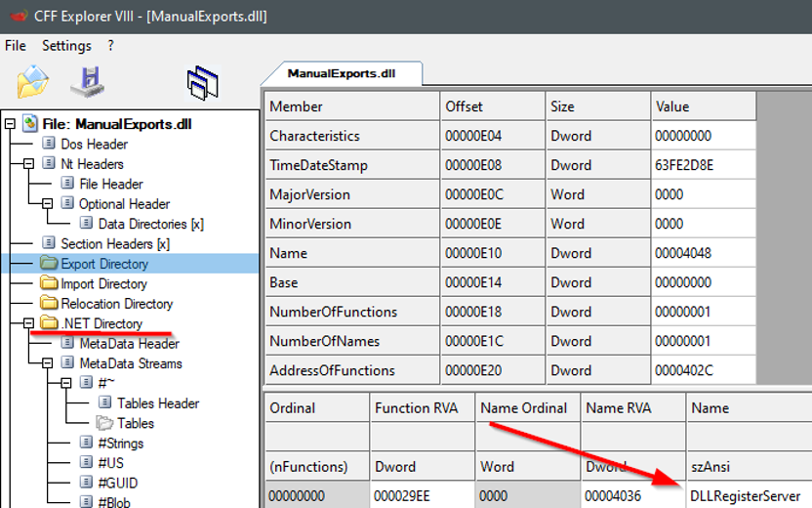Click the #~ stream node icon
The width and height of the screenshot is (812, 508).
point(87,383)
